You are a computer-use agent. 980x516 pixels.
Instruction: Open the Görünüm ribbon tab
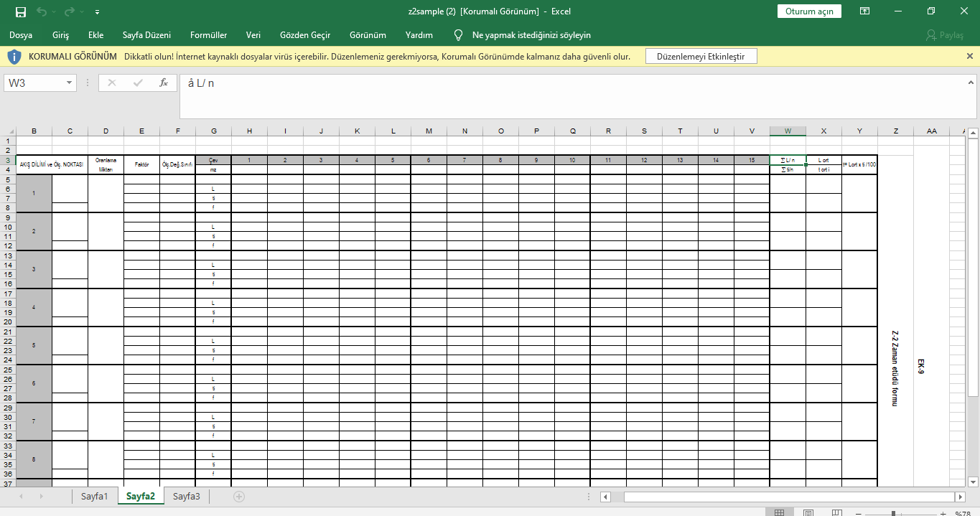pyautogui.click(x=369, y=34)
